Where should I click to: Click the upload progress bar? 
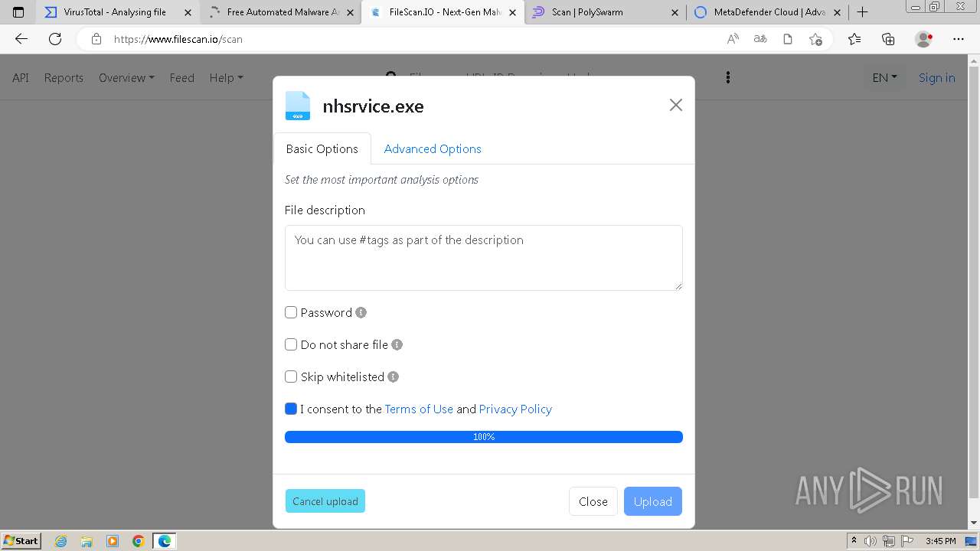tap(484, 437)
